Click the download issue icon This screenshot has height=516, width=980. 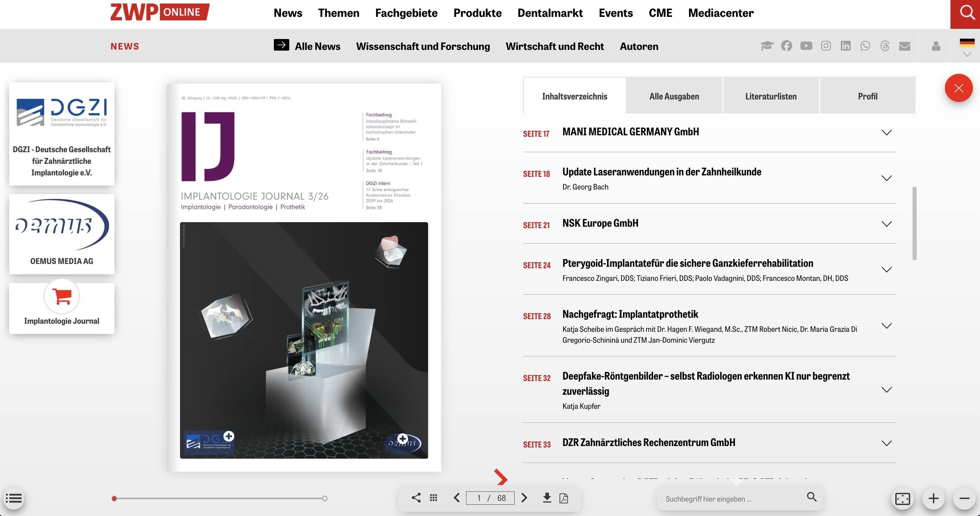(547, 498)
